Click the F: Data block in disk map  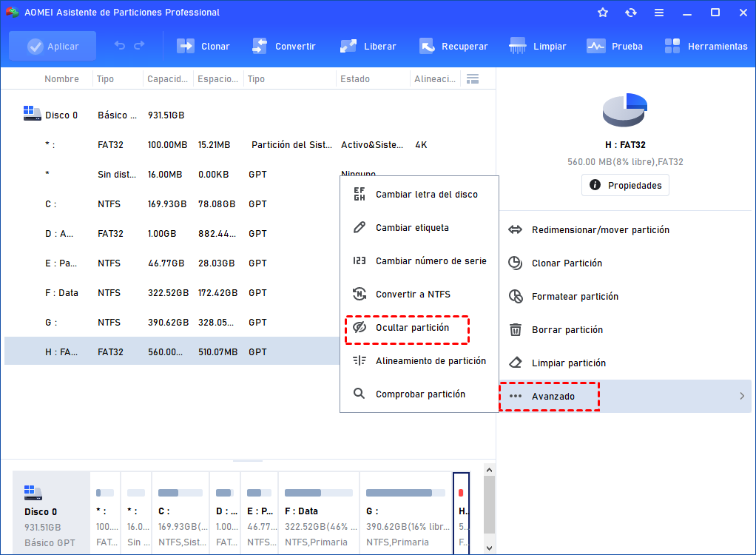point(319,513)
